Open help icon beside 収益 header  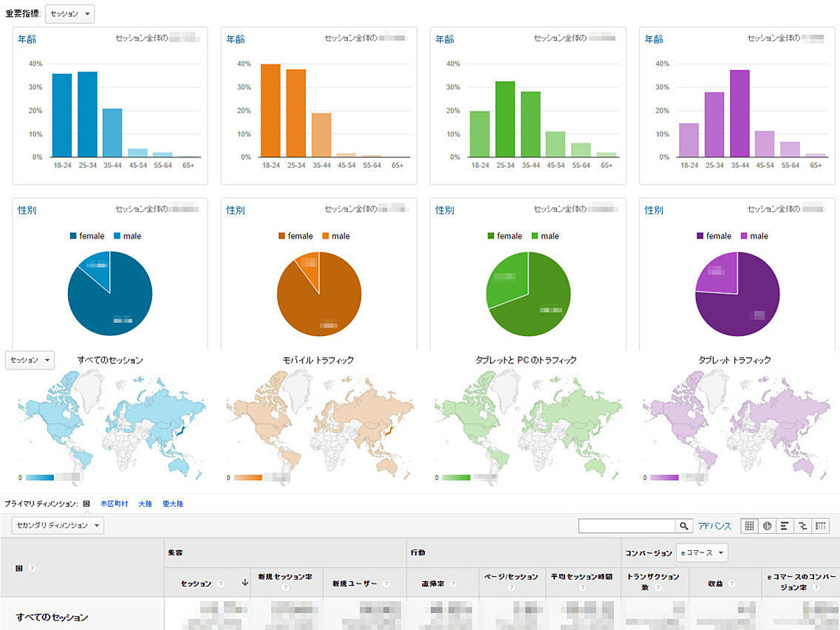(732, 583)
